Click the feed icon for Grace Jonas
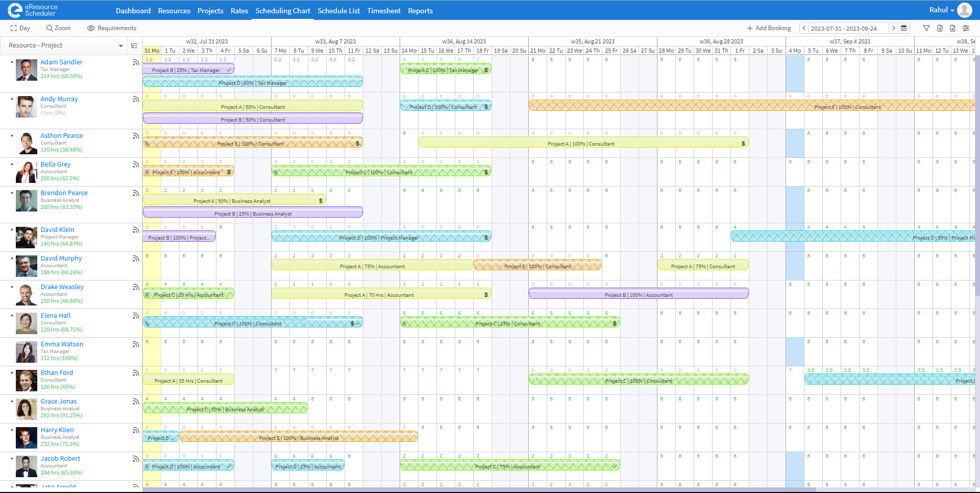 pos(136,402)
